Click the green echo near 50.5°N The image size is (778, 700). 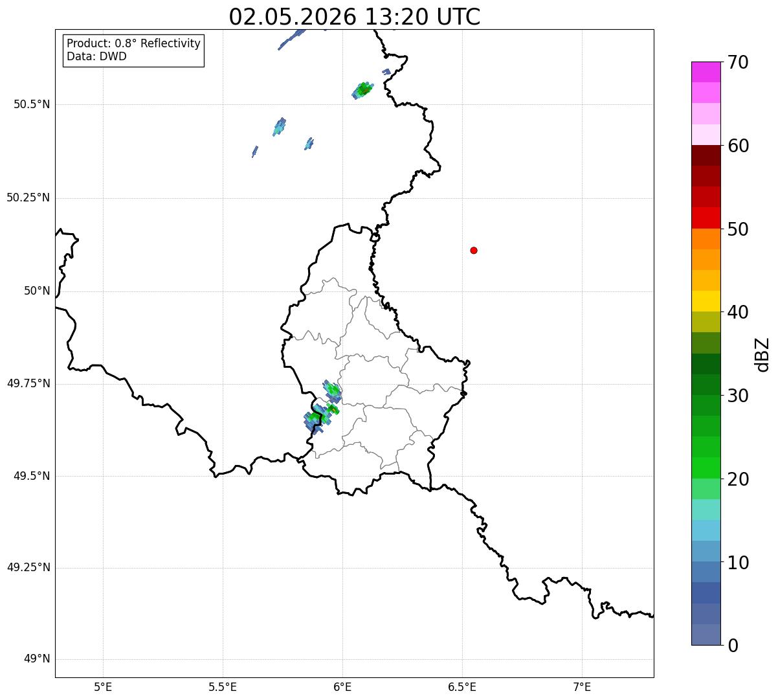click(x=362, y=90)
